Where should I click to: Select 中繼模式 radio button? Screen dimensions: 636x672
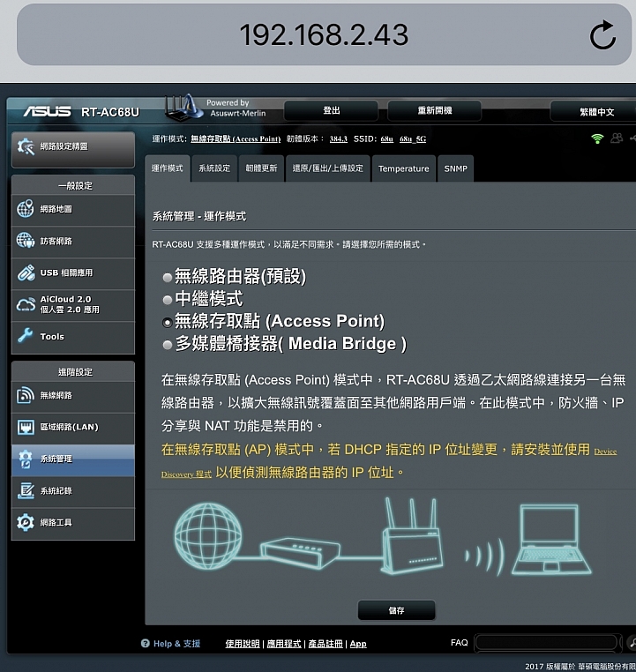coord(168,300)
